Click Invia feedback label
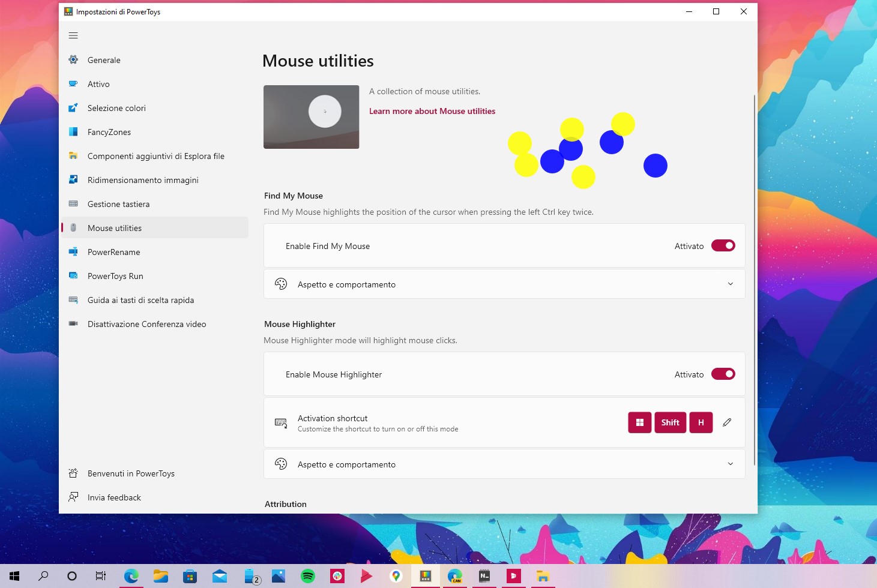The height and width of the screenshot is (588, 877). (114, 497)
